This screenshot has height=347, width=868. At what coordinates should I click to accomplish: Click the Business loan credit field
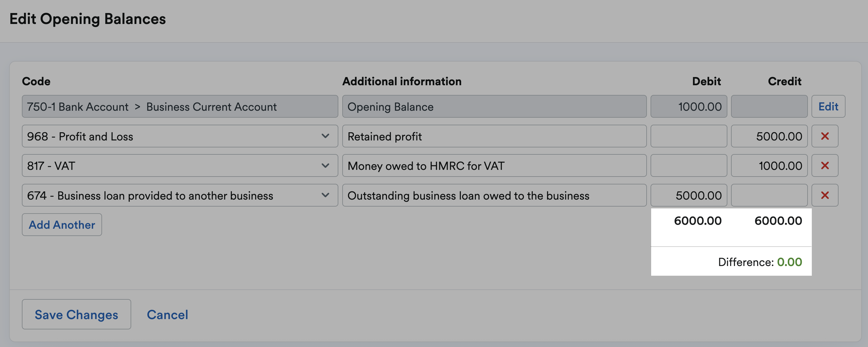pyautogui.click(x=769, y=195)
